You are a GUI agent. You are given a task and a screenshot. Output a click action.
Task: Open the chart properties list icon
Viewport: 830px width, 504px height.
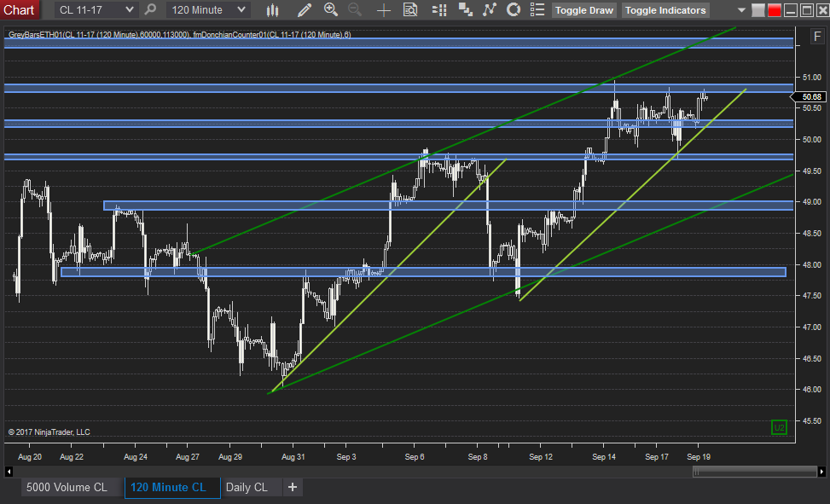[537, 9]
